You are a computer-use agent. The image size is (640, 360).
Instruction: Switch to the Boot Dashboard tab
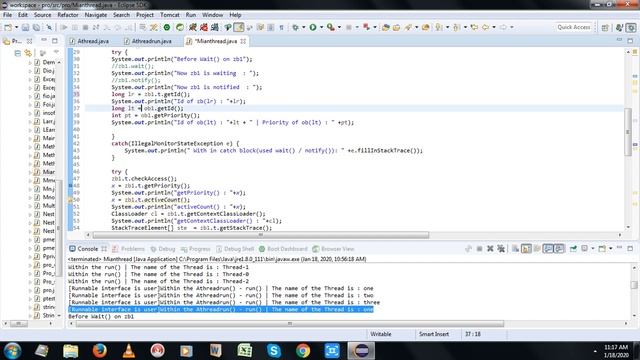tap(283, 249)
